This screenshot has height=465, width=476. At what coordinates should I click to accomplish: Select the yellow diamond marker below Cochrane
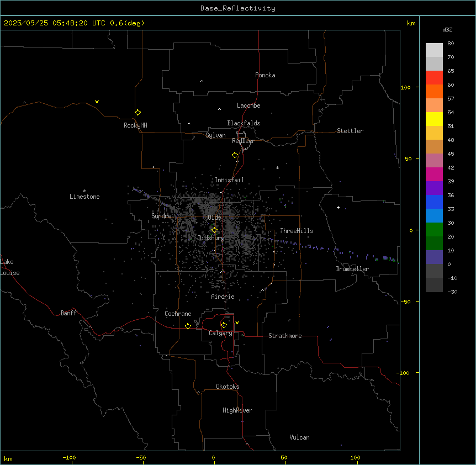[x=188, y=326]
